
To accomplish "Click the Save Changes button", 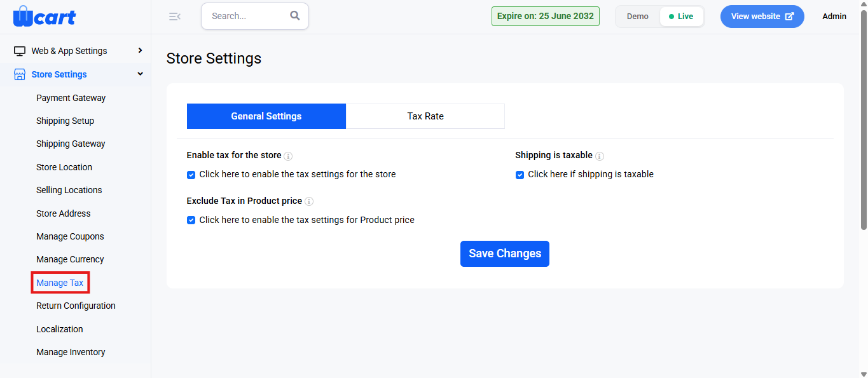I will coord(505,253).
